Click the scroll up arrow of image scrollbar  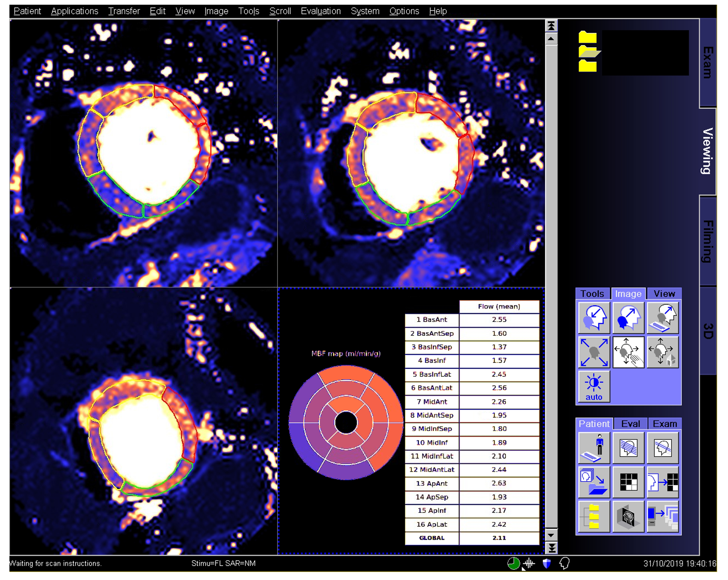coord(551,39)
